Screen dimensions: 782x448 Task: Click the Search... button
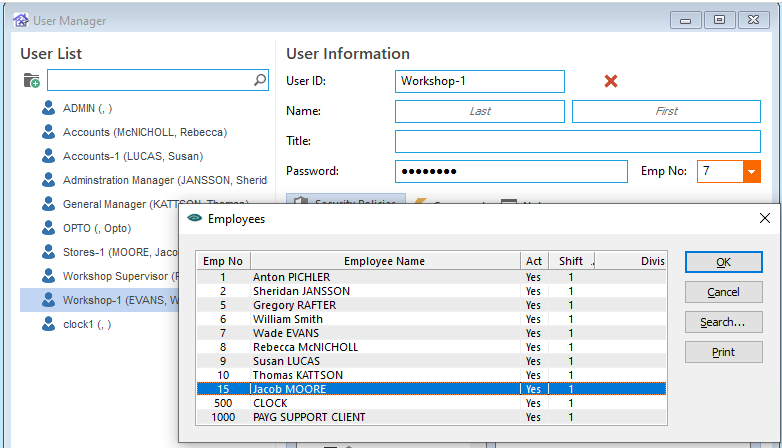[723, 322]
